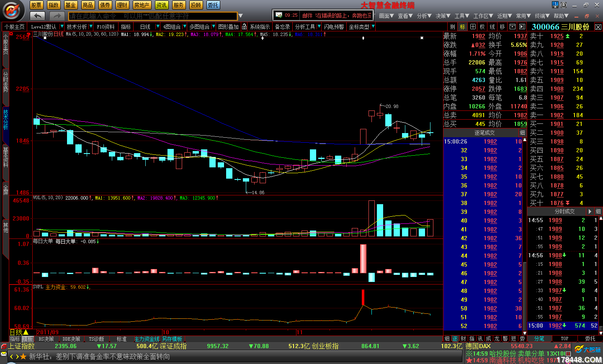Screen dimensions: 603x364
Task: Click the back arrow navigation button
Action: 38,16
